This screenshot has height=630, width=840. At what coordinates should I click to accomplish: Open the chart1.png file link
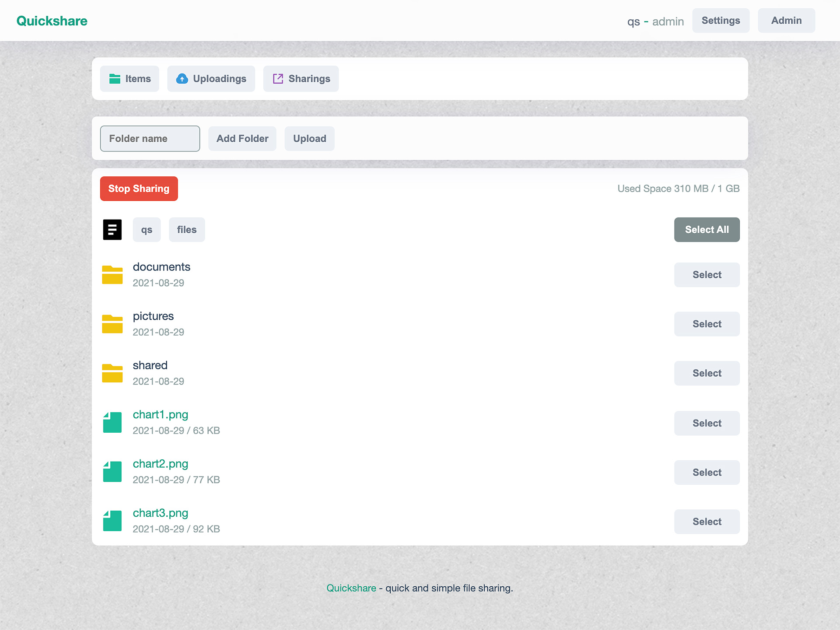(161, 415)
